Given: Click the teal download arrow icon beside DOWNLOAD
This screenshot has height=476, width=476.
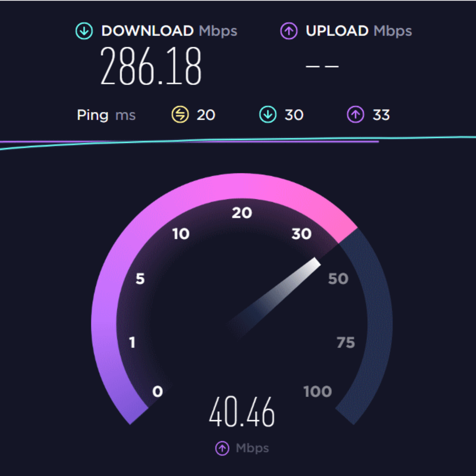Looking at the screenshot, I should coord(84,31).
